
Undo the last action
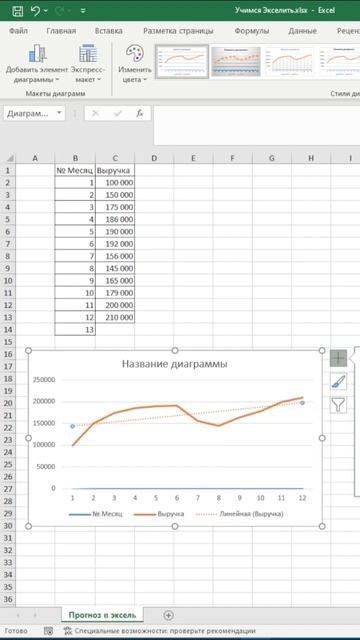36,11
